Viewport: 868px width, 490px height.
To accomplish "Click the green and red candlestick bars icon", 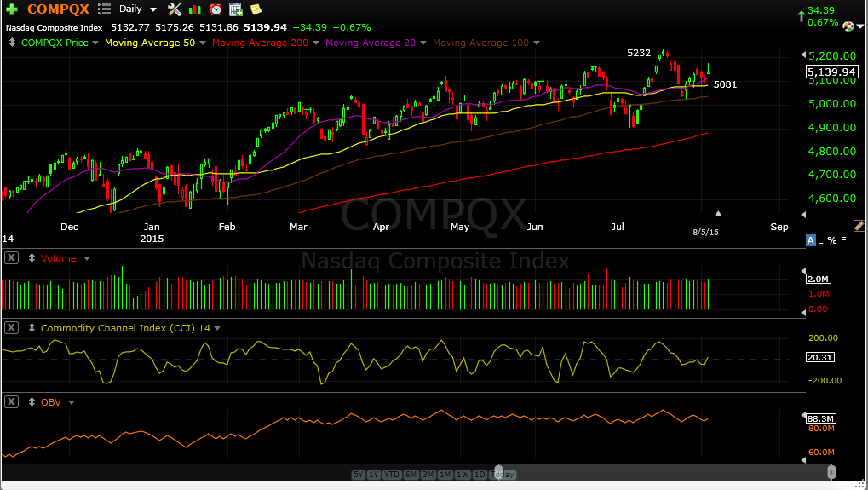I will 195,9.
